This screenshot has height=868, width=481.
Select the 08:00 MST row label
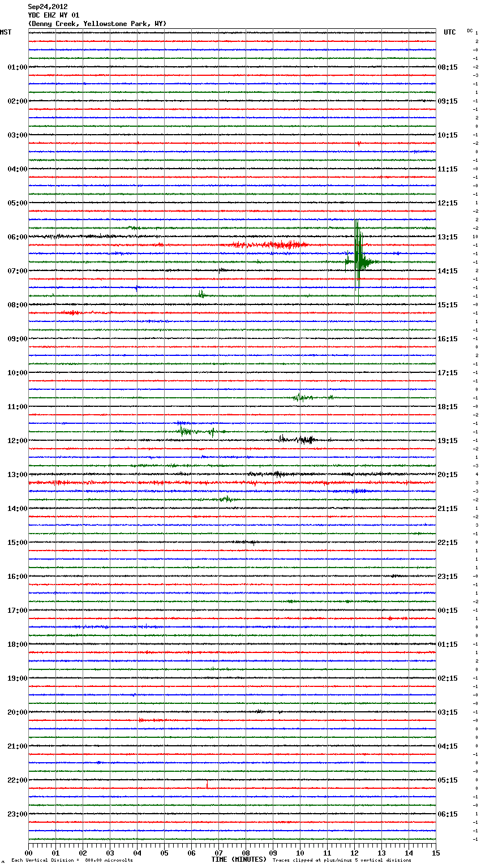(x=18, y=305)
